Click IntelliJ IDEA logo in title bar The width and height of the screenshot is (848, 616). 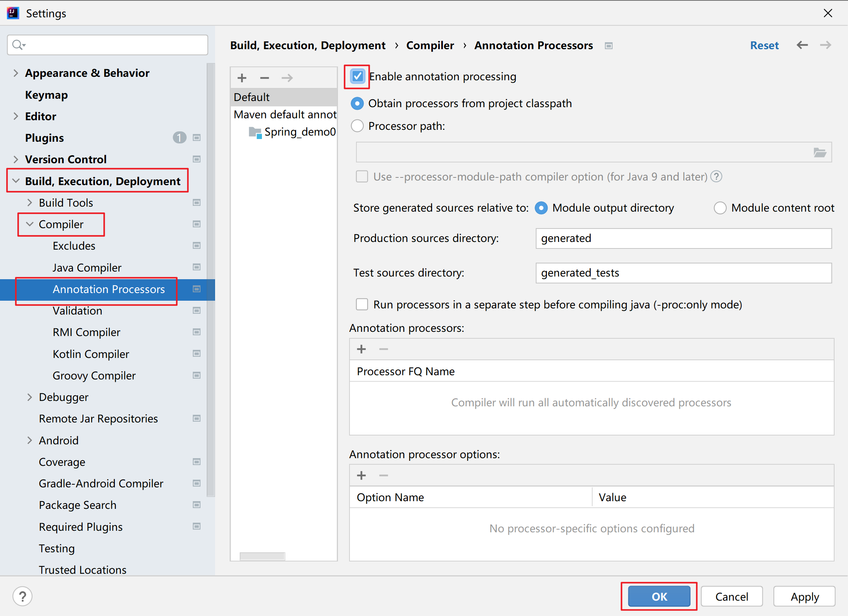click(13, 13)
